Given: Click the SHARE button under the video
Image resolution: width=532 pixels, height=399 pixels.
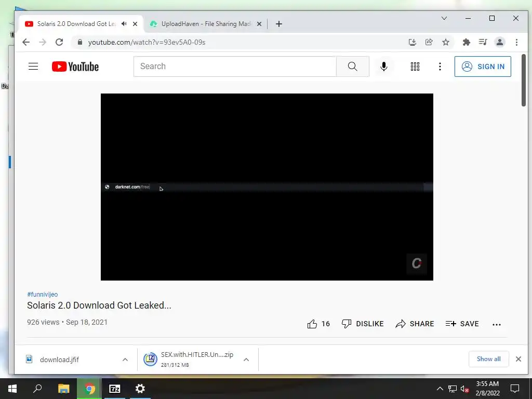Looking at the screenshot, I should 415,324.
